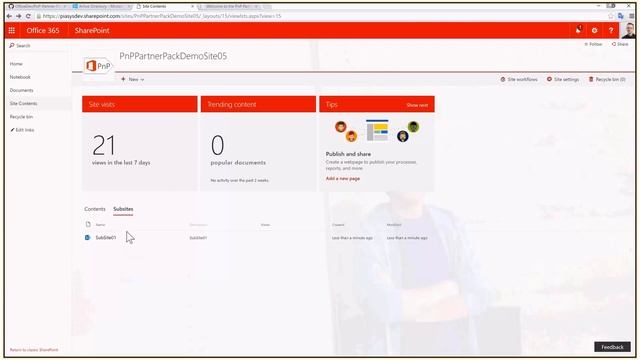Share this site
The width and height of the screenshot is (640, 360).
pyautogui.click(x=620, y=44)
